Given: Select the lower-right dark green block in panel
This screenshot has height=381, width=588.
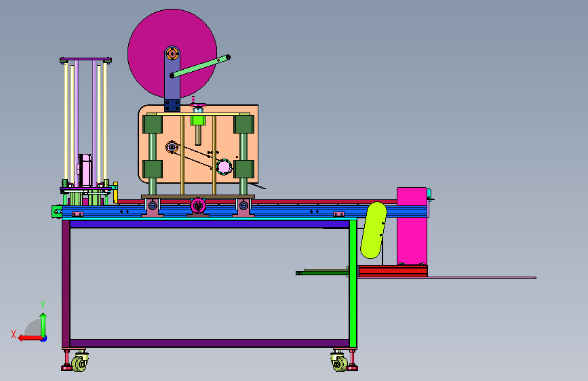Looking at the screenshot, I should pyautogui.click(x=243, y=169).
